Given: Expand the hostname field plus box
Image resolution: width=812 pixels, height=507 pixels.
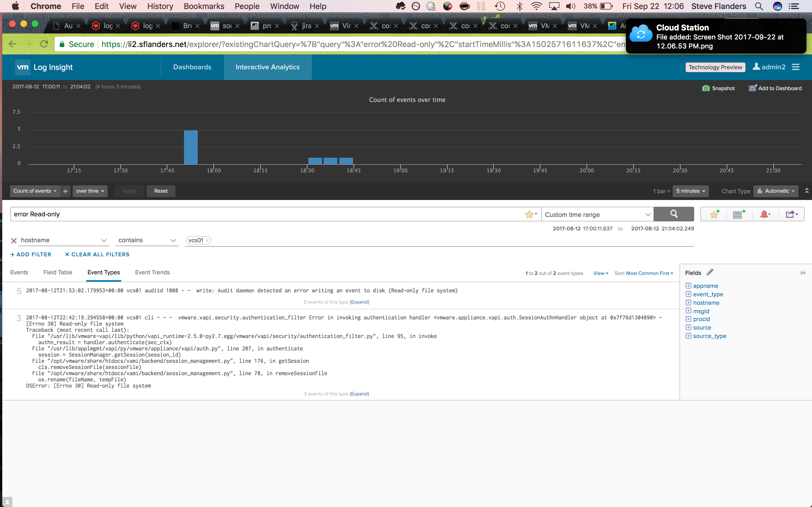Looking at the screenshot, I should [688, 303].
